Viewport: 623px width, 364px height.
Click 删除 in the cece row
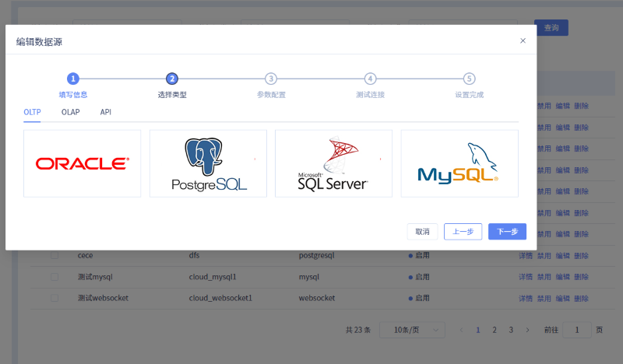tap(581, 256)
